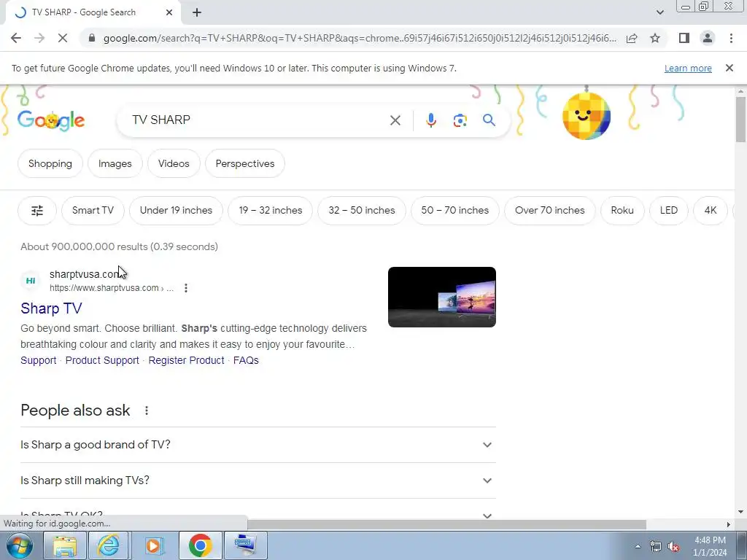Open the Chrome profile icon
747x560 pixels.
[708, 38]
